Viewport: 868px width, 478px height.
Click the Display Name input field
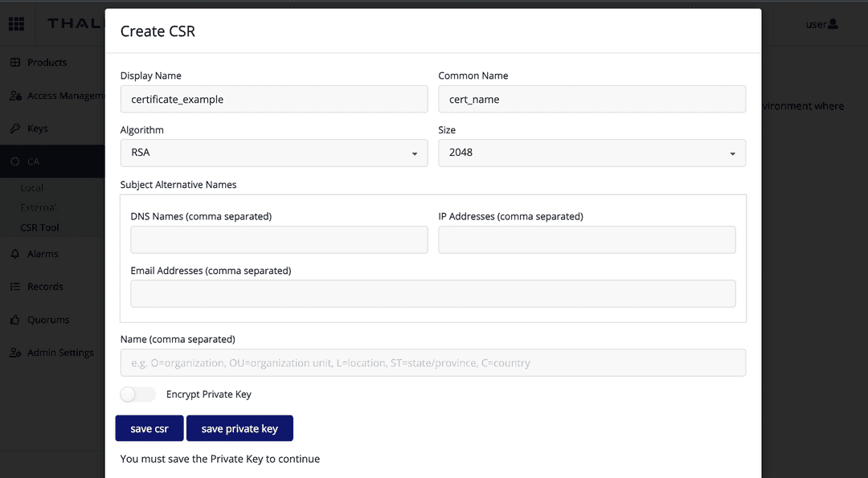pyautogui.click(x=274, y=99)
